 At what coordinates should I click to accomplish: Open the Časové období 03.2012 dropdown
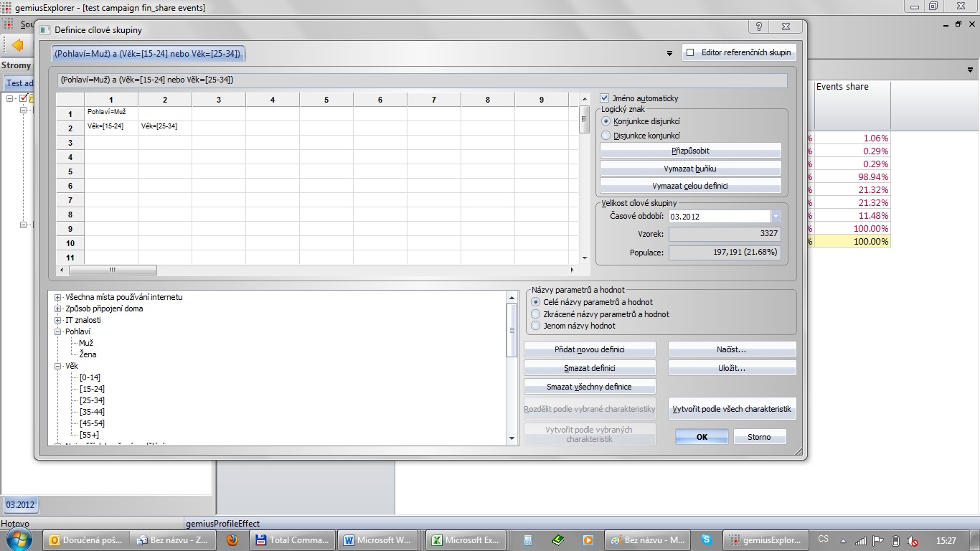776,216
